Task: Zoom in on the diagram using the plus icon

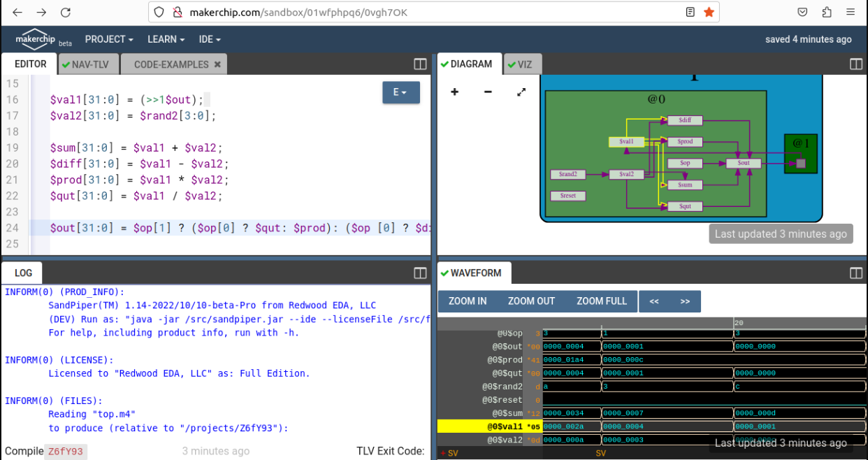Action: (454, 92)
